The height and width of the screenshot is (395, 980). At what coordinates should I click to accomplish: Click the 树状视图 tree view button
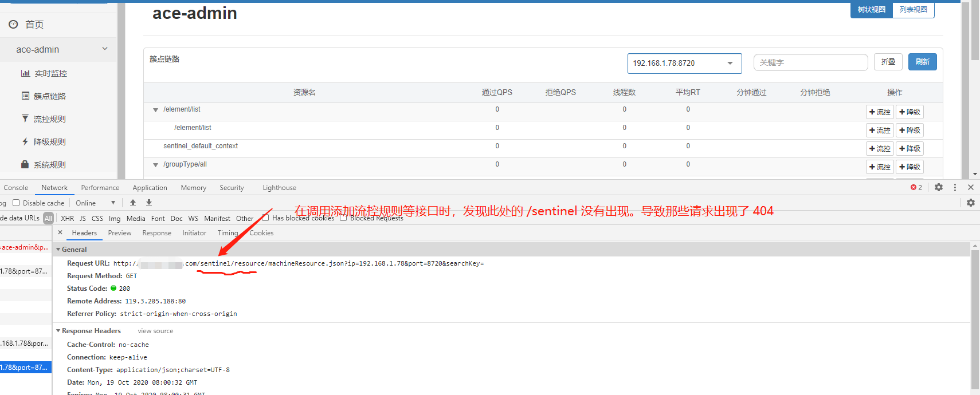[x=872, y=10]
